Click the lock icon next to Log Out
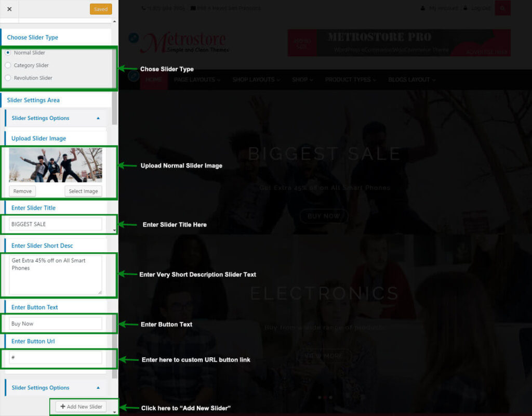 tap(465, 8)
